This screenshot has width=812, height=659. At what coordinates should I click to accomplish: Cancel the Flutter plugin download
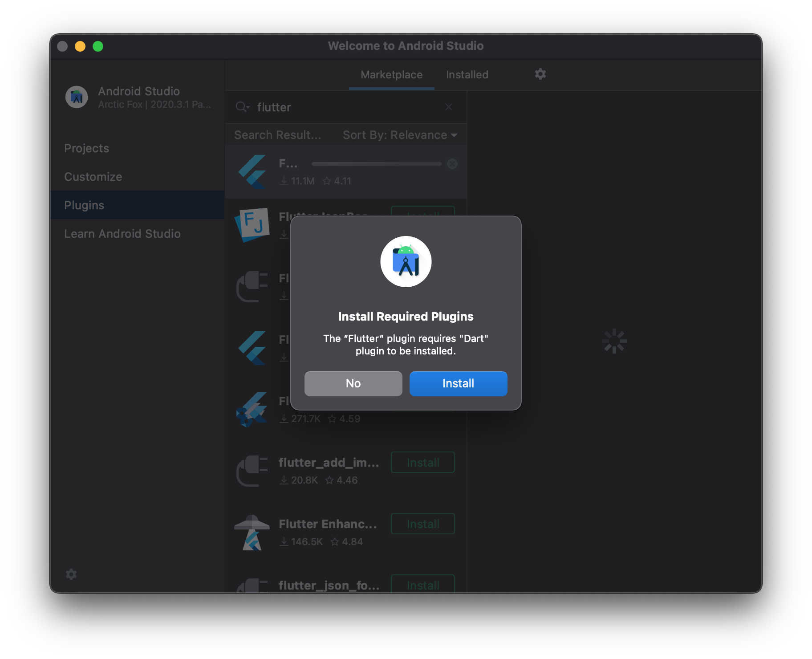[452, 164]
